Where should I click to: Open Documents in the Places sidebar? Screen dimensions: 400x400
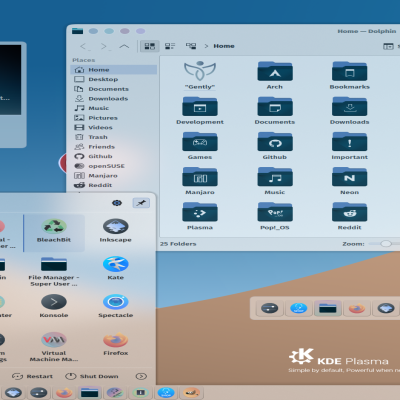click(x=114, y=89)
